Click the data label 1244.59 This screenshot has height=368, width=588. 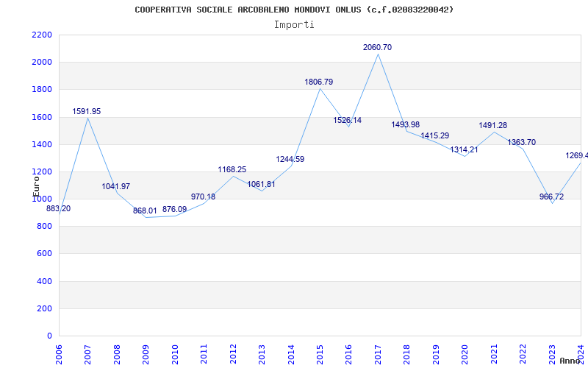(x=290, y=159)
